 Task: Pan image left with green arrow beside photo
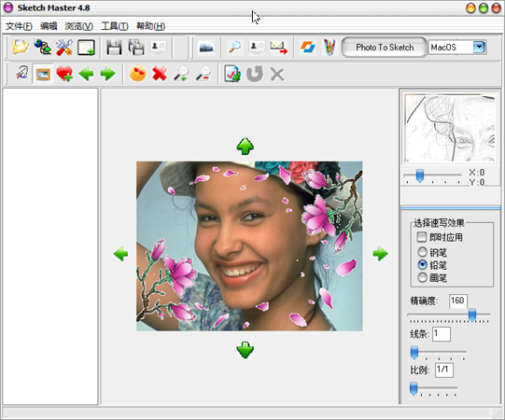coord(120,254)
